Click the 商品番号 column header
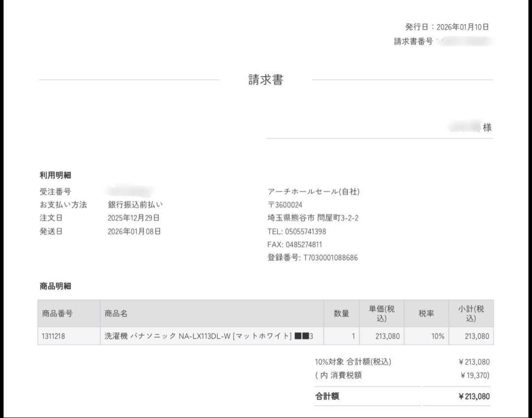532x418 pixels. [58, 313]
